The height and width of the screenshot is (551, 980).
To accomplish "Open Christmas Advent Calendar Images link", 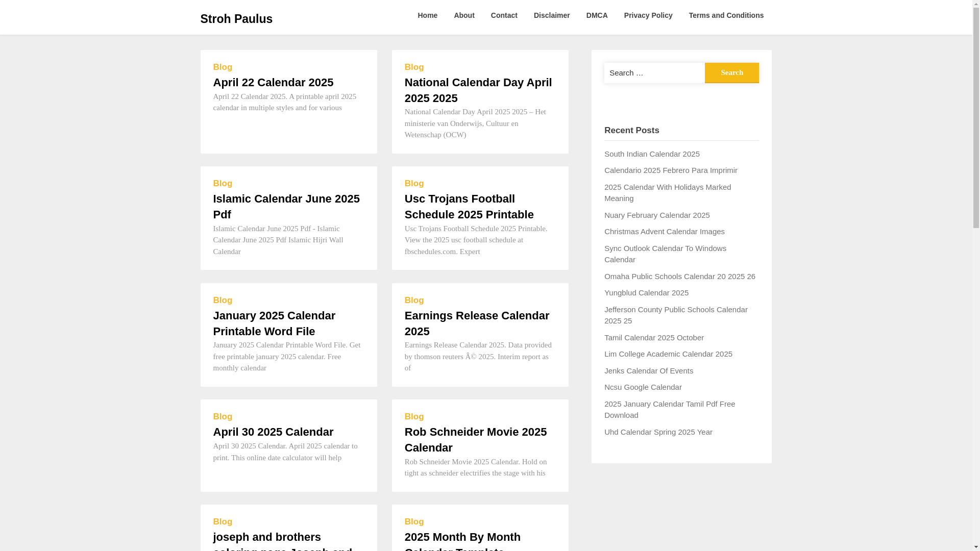I will [664, 232].
